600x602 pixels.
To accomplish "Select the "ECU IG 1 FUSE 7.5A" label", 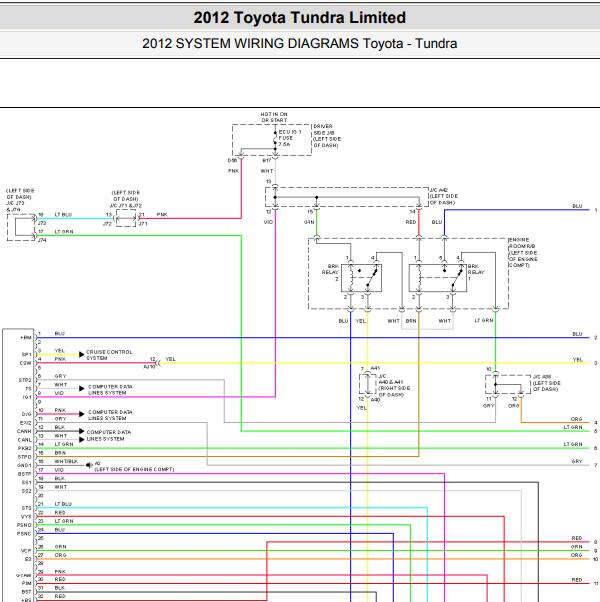I will pyautogui.click(x=290, y=138).
